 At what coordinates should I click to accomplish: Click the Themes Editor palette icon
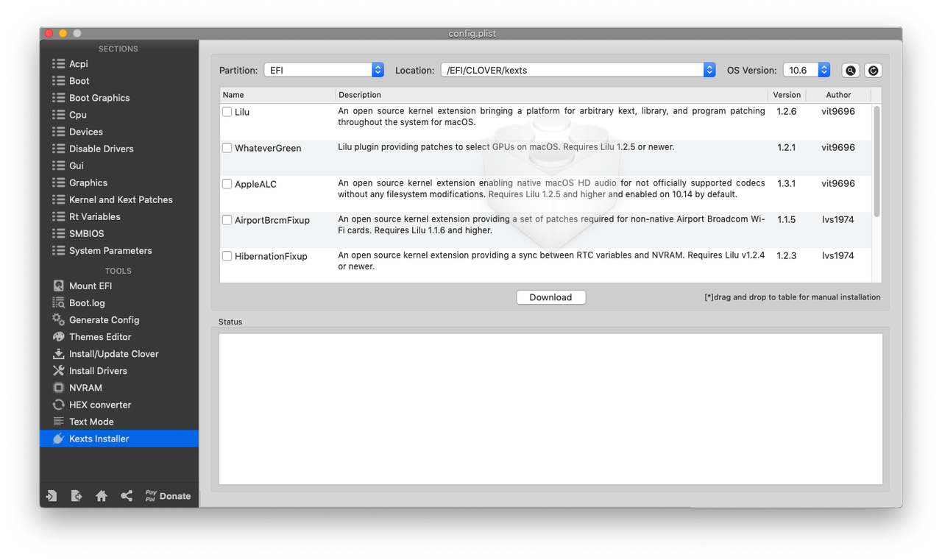(x=58, y=336)
